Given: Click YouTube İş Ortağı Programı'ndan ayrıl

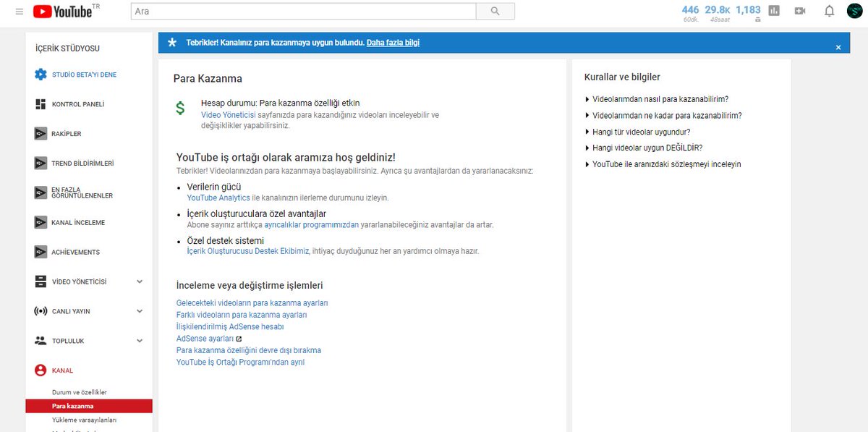Looking at the screenshot, I should tap(240, 362).
